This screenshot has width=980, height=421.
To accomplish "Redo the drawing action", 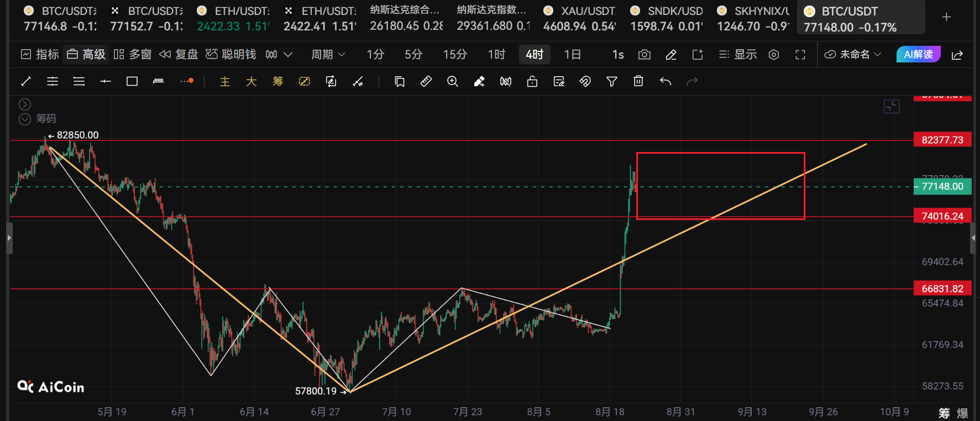I will 692,81.
